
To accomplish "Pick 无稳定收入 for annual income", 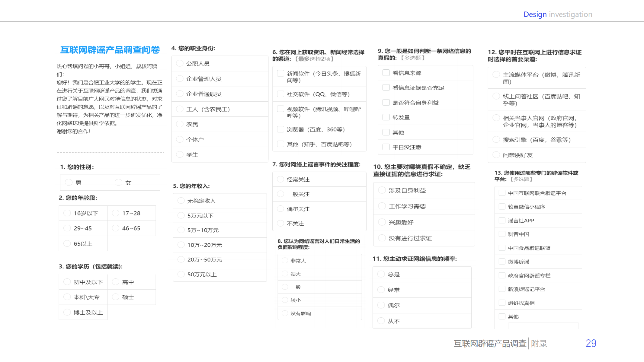I will pyautogui.click(x=181, y=200).
